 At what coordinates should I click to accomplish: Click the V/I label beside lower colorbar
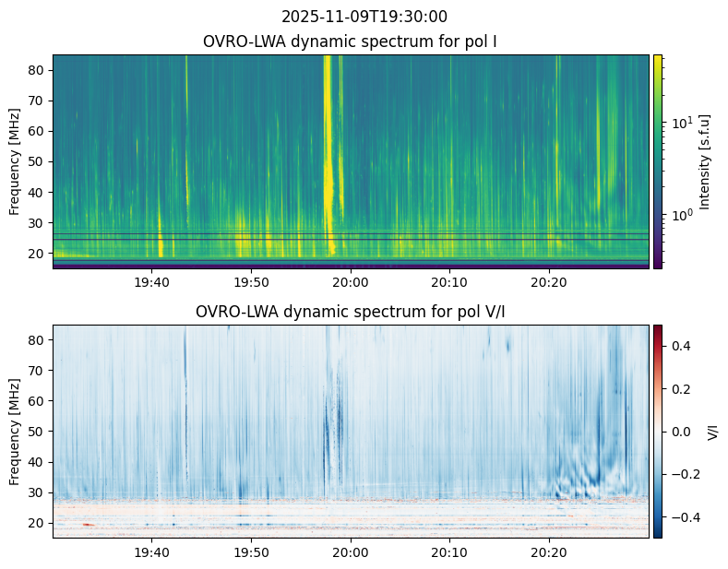coord(712,431)
